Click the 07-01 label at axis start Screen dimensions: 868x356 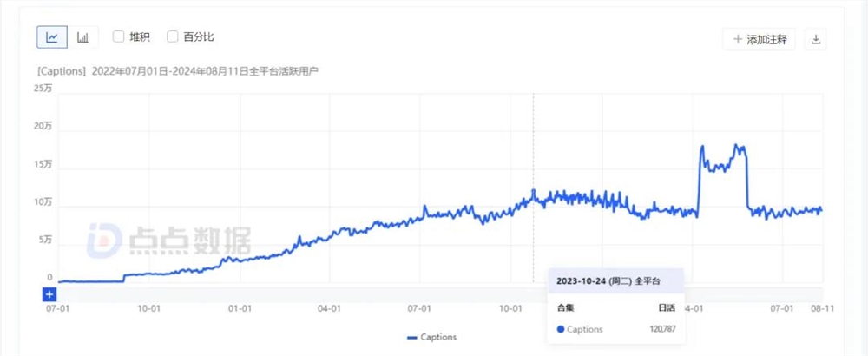coord(58,308)
